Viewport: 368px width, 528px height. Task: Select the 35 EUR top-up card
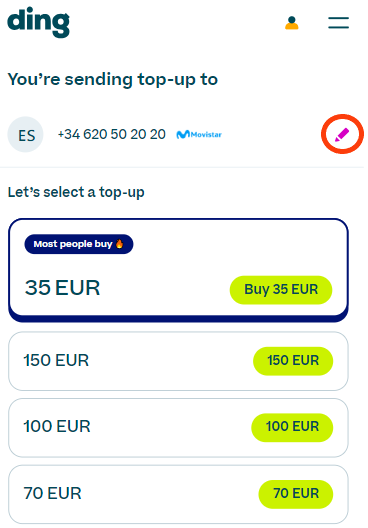(178, 270)
